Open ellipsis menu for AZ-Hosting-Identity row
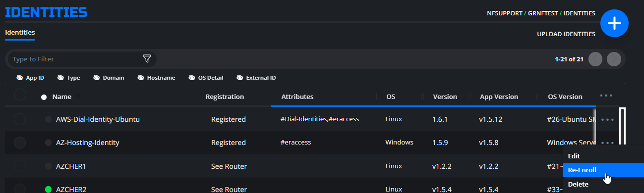 pyautogui.click(x=607, y=143)
